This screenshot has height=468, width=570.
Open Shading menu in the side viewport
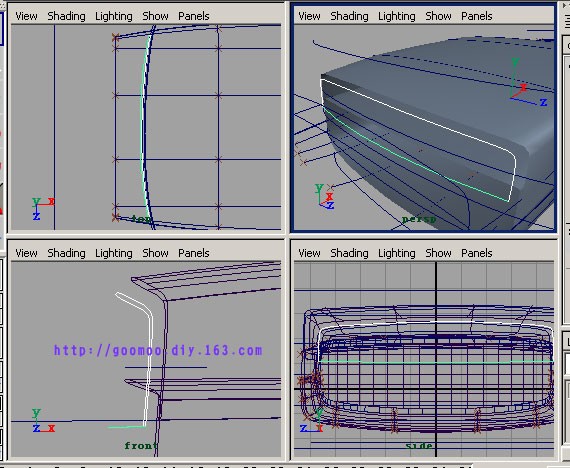[349, 253]
